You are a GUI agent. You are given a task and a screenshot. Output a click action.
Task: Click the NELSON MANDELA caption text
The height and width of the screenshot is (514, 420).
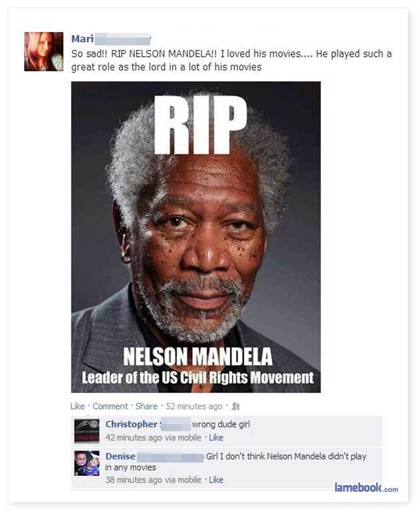coord(198,357)
